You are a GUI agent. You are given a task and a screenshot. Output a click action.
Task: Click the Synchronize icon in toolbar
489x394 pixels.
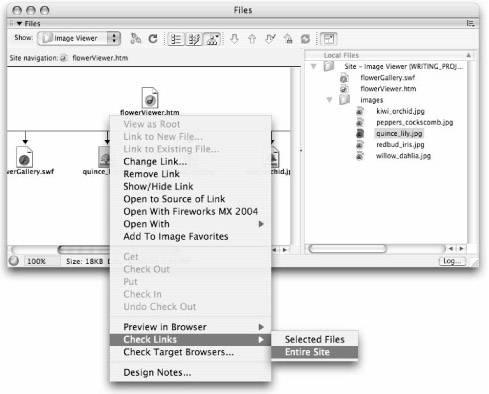[x=305, y=39]
